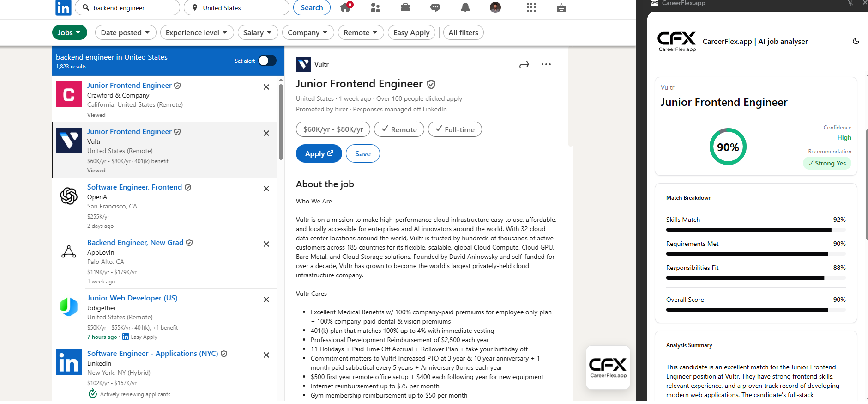Open Notifications bell icon
The image size is (868, 404).
pyautogui.click(x=465, y=7)
